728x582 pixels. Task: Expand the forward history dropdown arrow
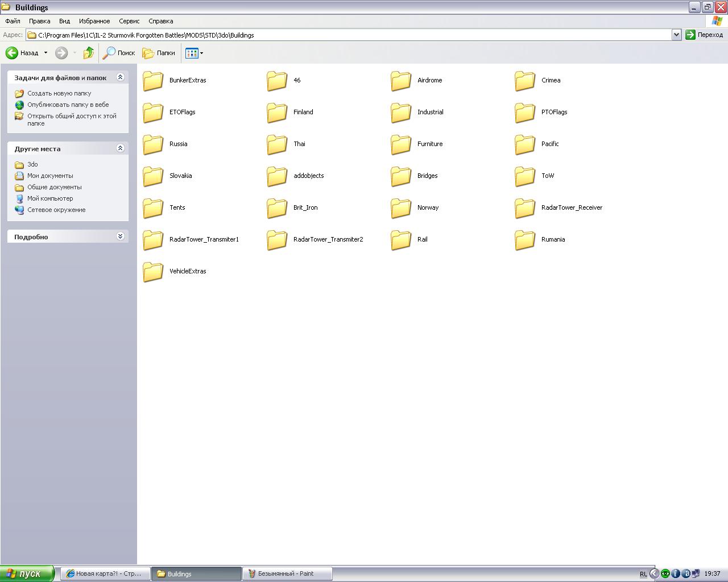click(75, 53)
